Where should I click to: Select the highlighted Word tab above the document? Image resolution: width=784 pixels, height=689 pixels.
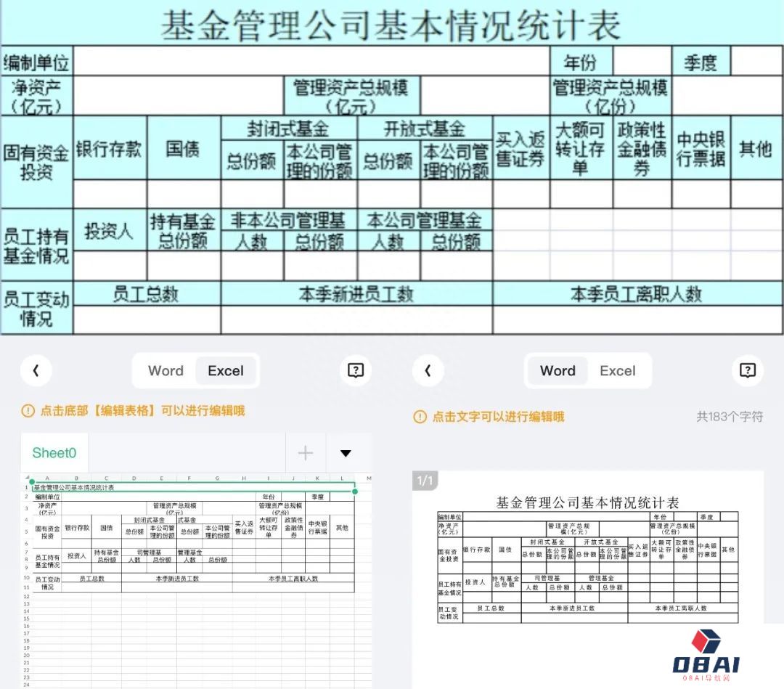pos(558,371)
